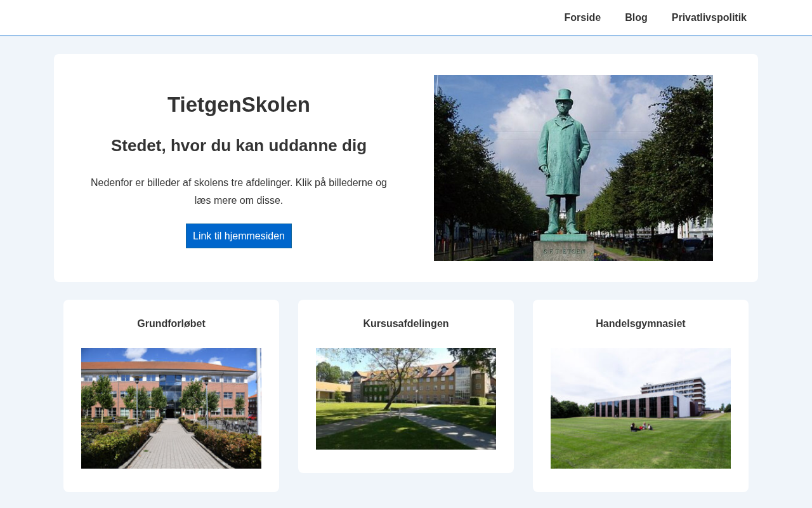Open Privatlivspolitik in the navigation bar
The image size is (812, 508).
pyautogui.click(x=709, y=18)
